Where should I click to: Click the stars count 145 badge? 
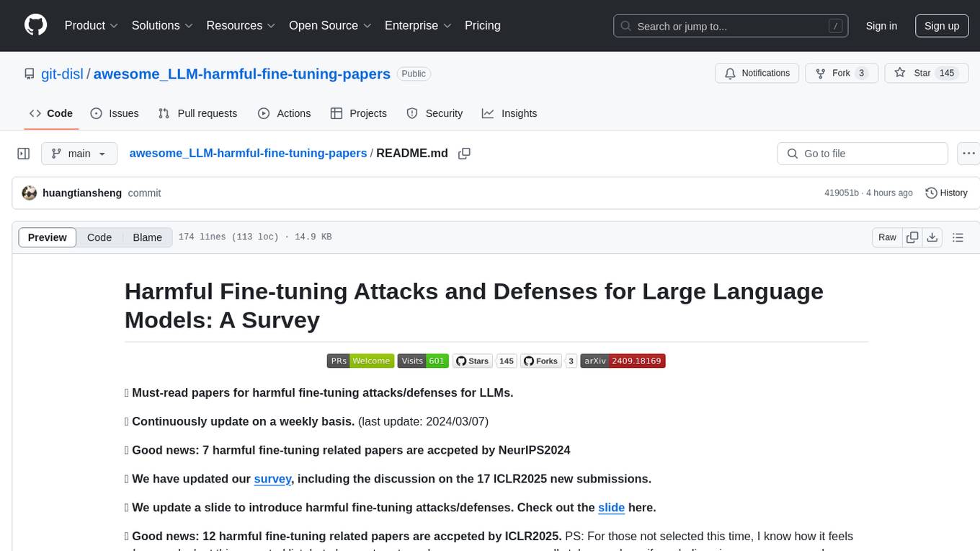(x=507, y=361)
